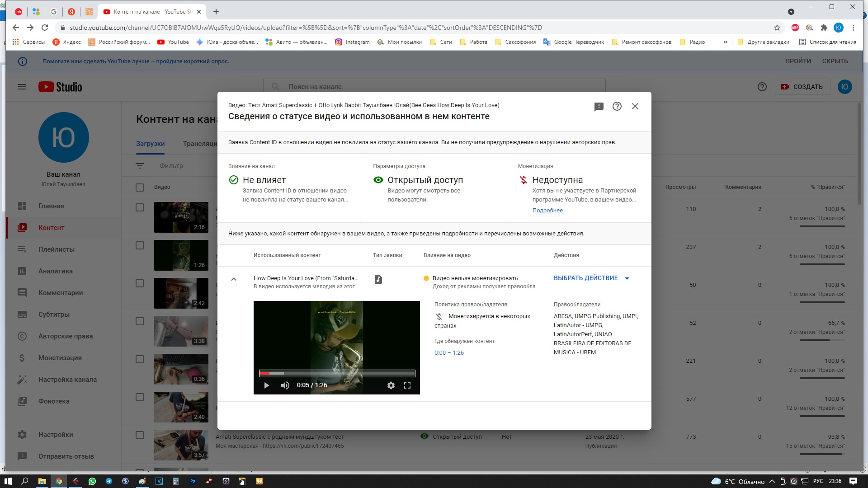Toggle the select-all videos checkbox
This screenshot has width=868, height=488.
point(140,187)
